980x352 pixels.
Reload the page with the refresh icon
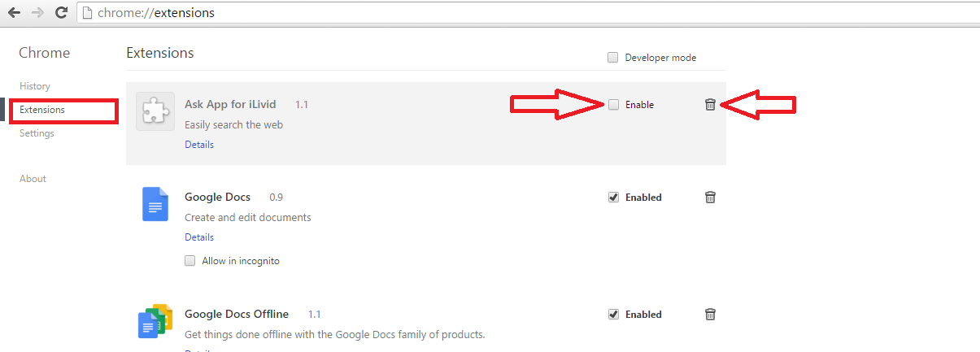[61, 13]
